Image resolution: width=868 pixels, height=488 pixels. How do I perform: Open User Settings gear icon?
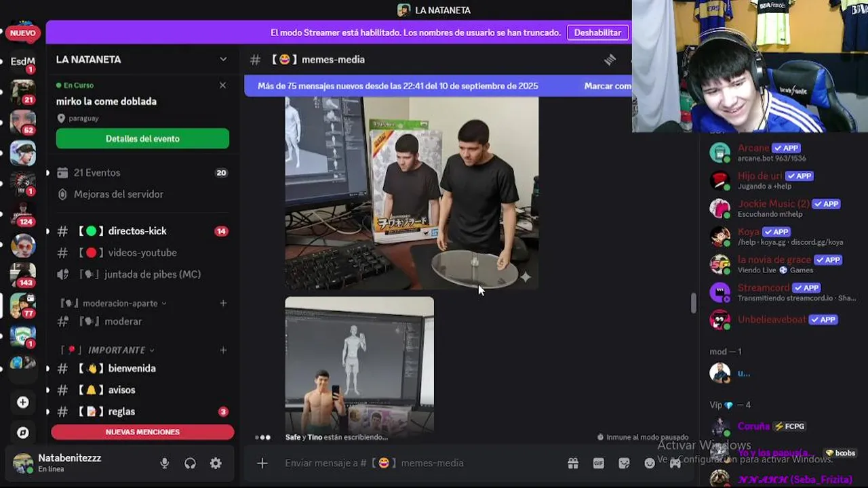click(x=216, y=463)
